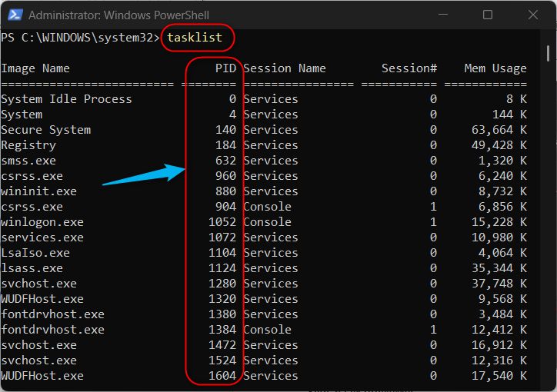Minimize the PowerShell window
Image resolution: width=557 pixels, height=392 pixels.
tap(443, 15)
